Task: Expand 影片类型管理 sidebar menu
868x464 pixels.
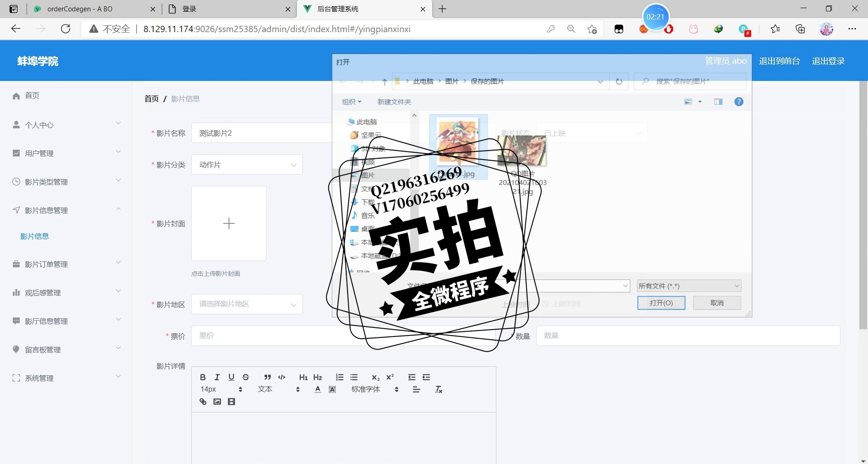Action: coord(66,182)
